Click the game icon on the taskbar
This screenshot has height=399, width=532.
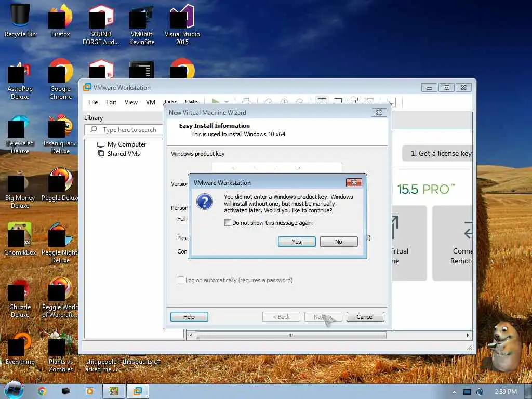point(114,391)
